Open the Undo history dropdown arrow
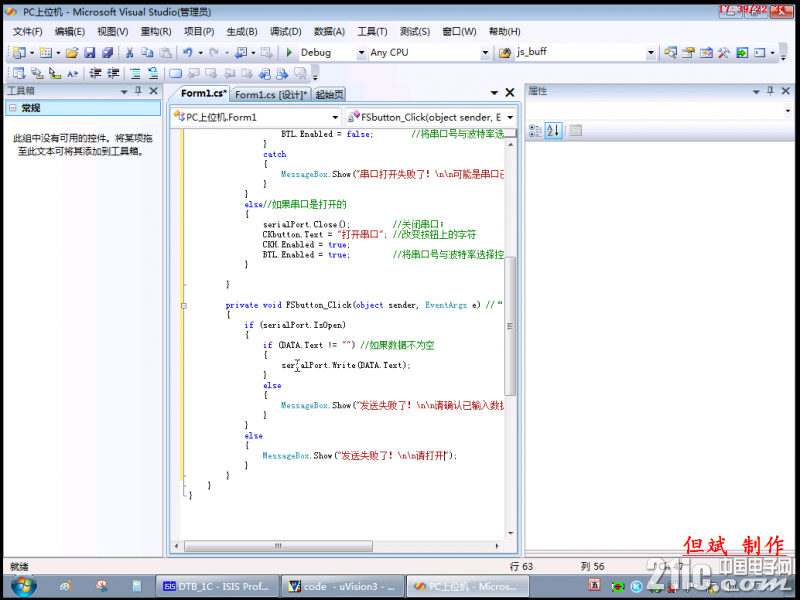Viewport: 800px width, 600px height. click(200, 53)
